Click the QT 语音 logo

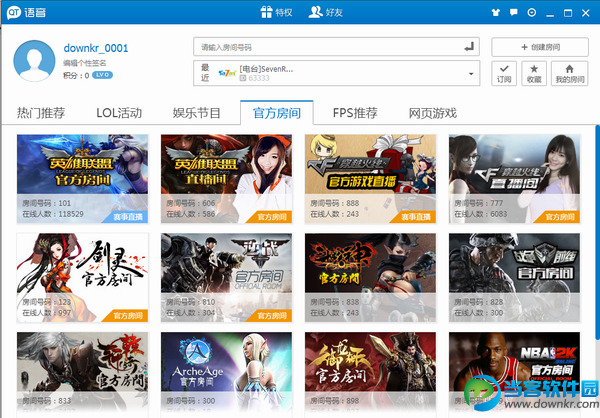pos(26,13)
